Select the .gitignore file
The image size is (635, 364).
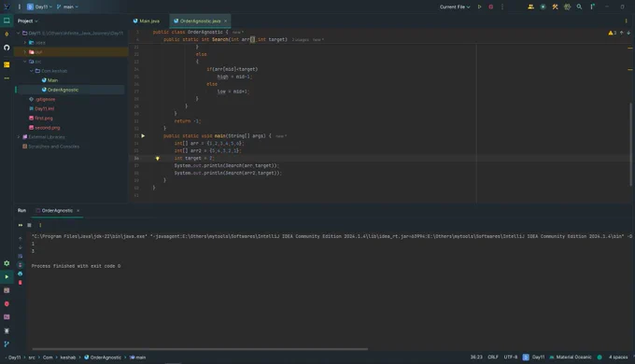(42, 99)
